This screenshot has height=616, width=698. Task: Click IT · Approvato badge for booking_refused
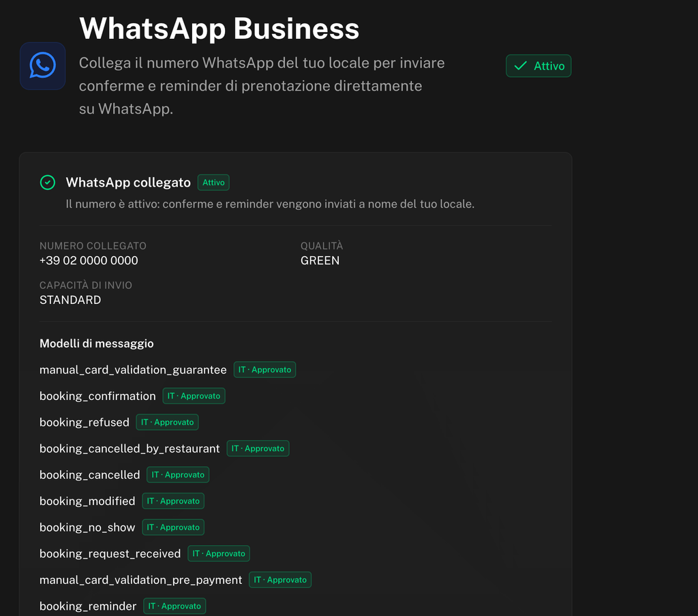[168, 422]
